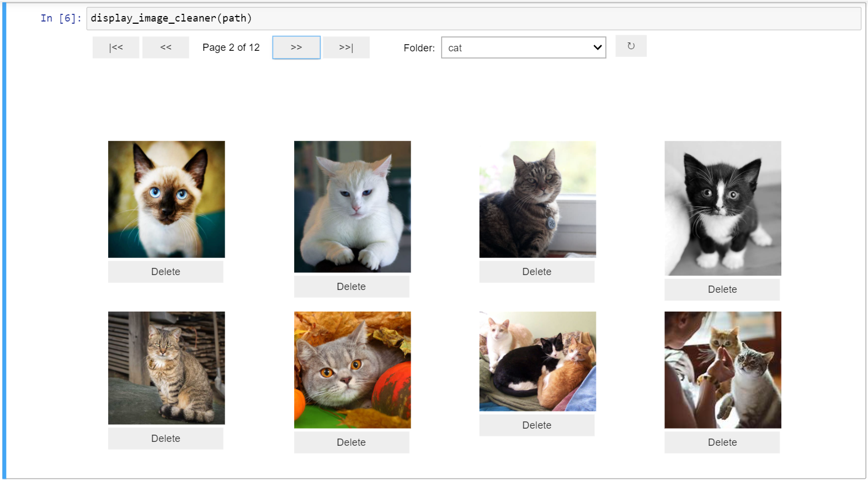868x480 pixels.
Task: Go to previous page with << button
Action: tap(166, 48)
